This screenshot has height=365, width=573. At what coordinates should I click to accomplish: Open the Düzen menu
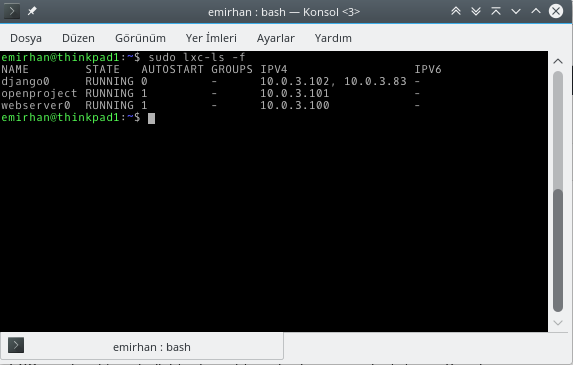pos(78,38)
